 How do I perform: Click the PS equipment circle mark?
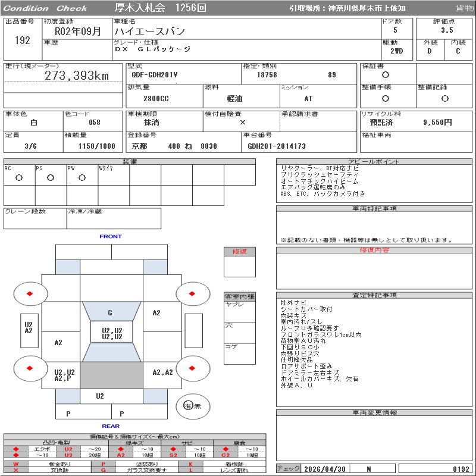click(51, 177)
